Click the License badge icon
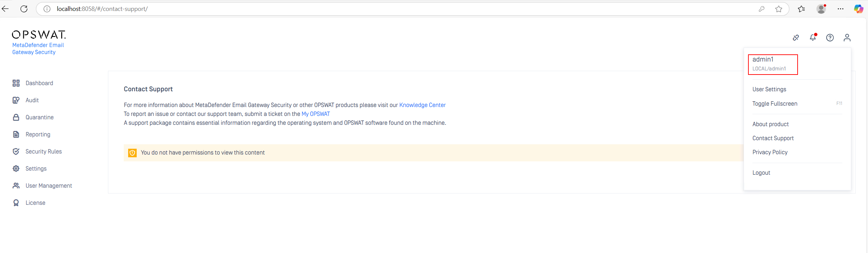This screenshot has height=253, width=868. (x=16, y=203)
